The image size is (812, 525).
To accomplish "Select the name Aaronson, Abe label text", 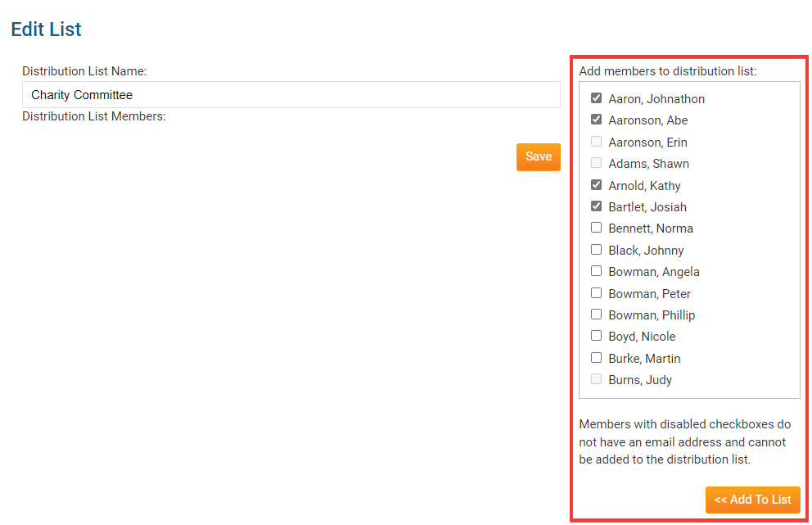I will pyautogui.click(x=647, y=120).
